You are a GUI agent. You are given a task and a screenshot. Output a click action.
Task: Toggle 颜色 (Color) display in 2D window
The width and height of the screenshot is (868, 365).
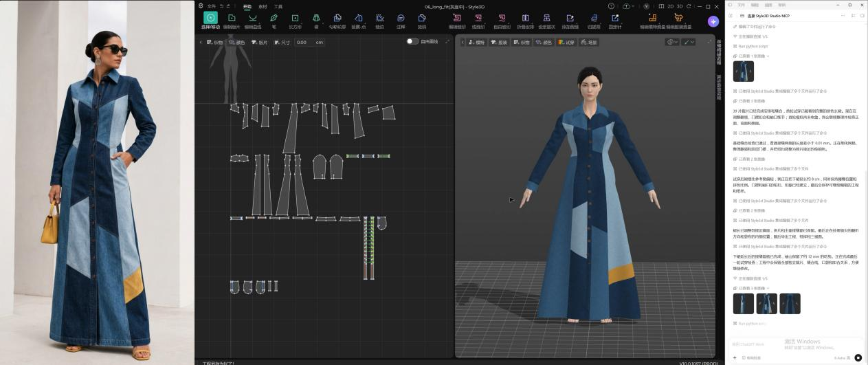[236, 42]
